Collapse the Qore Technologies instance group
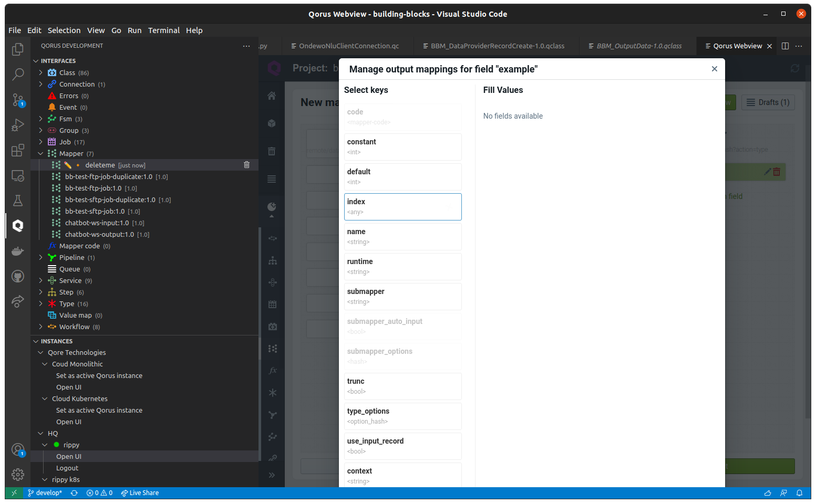The image size is (816, 504). tap(40, 352)
